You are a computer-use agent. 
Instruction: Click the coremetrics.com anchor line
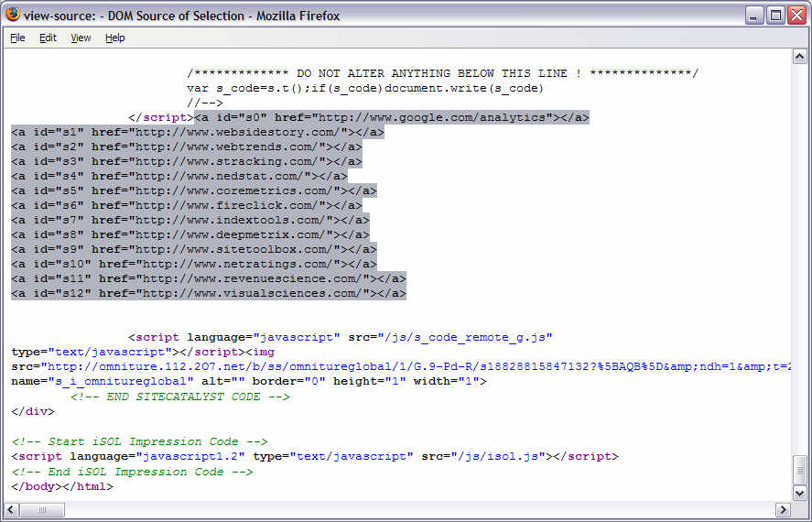(x=194, y=191)
